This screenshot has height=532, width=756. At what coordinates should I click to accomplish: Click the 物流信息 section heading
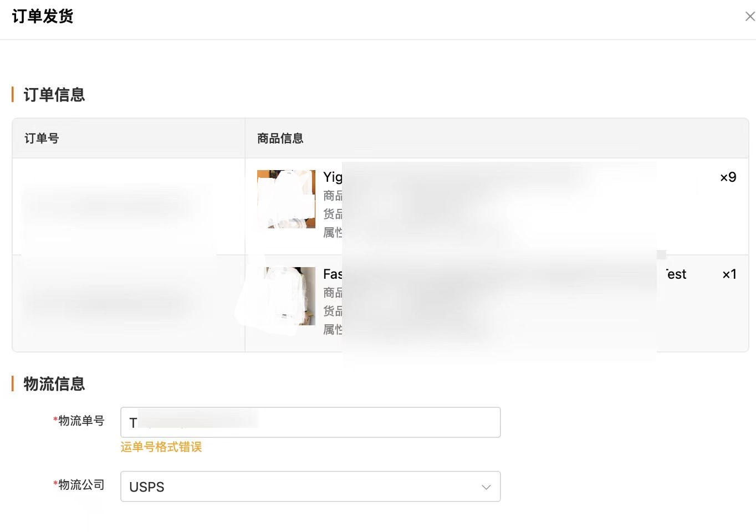click(x=54, y=384)
